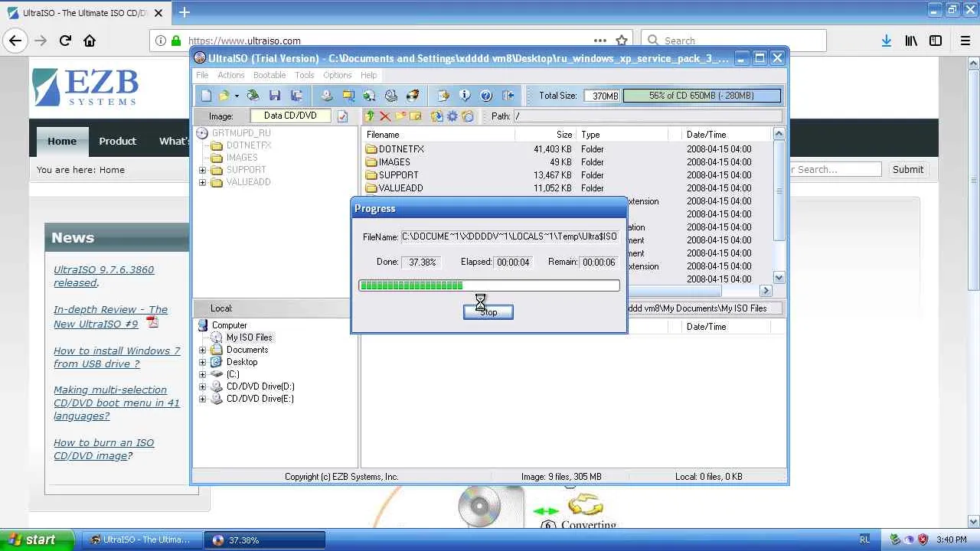Viewport: 980px width, 551px height.
Task: Expand the VALUEADD folder in image tree
Action: [202, 182]
